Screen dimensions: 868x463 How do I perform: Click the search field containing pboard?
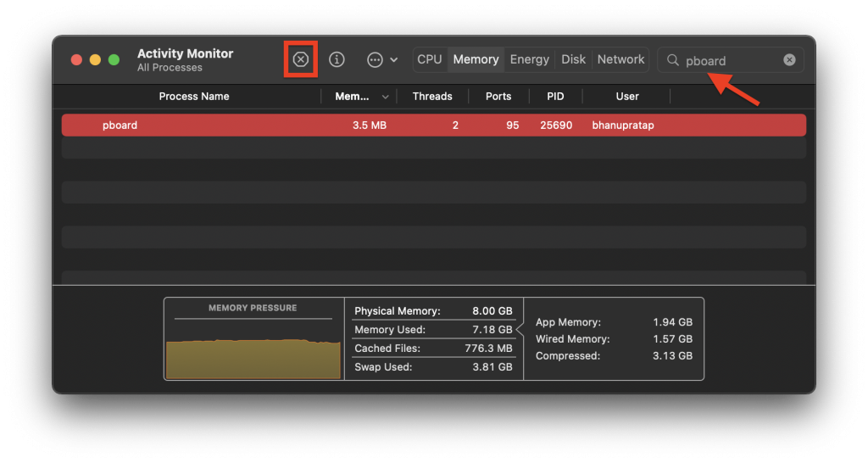pyautogui.click(x=729, y=60)
